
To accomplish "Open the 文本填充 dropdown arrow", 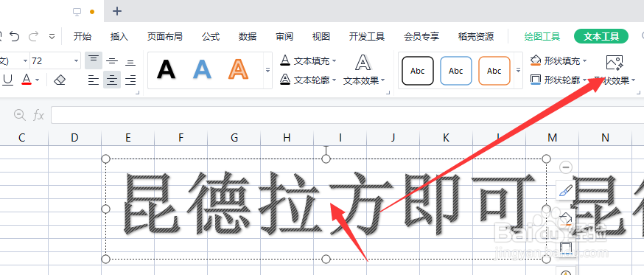I will click(x=334, y=61).
